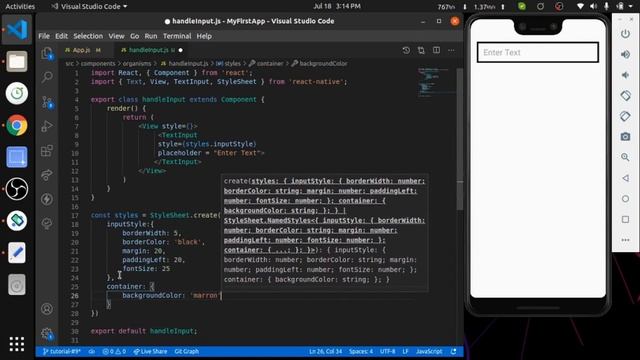Open the Selection menu
The image size is (640, 360).
88,36
